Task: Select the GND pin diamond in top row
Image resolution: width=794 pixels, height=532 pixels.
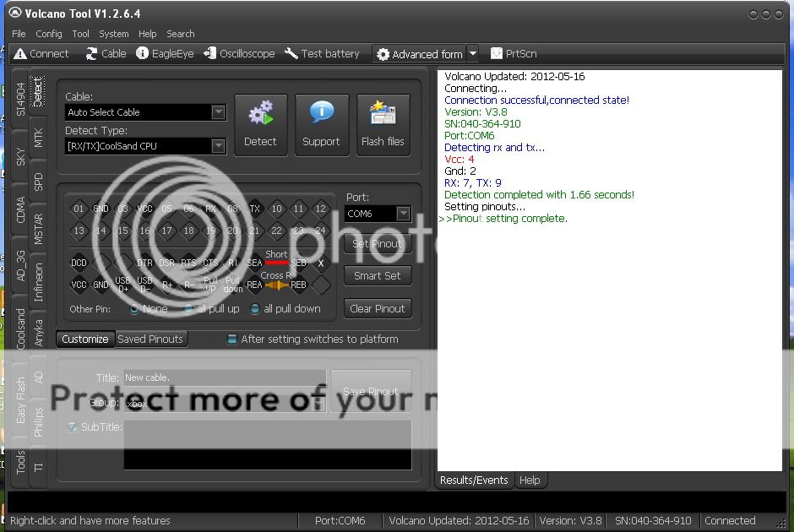Action: pyautogui.click(x=101, y=209)
